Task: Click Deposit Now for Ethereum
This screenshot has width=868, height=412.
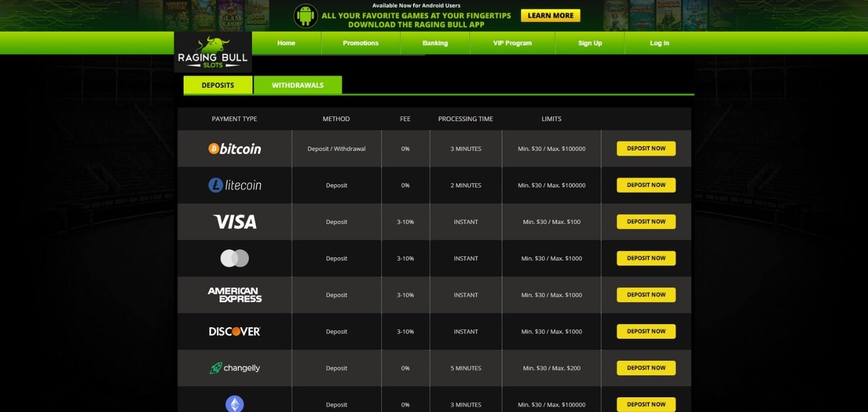Action: point(646,404)
